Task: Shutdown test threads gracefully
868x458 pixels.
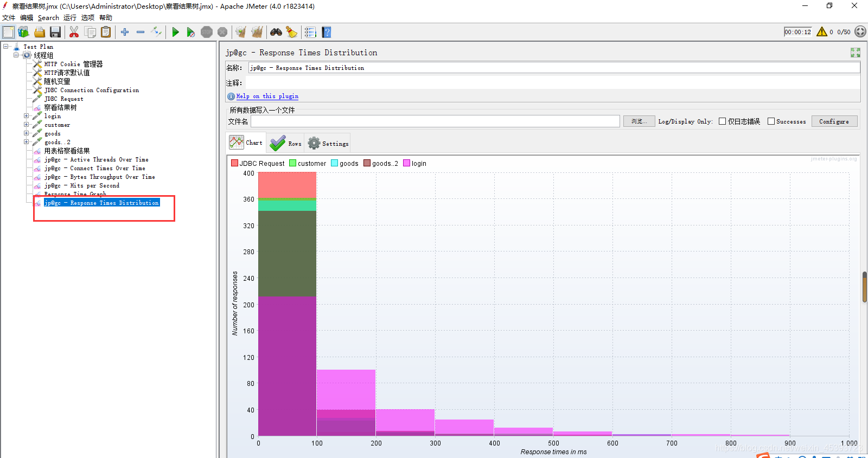Action: 222,32
